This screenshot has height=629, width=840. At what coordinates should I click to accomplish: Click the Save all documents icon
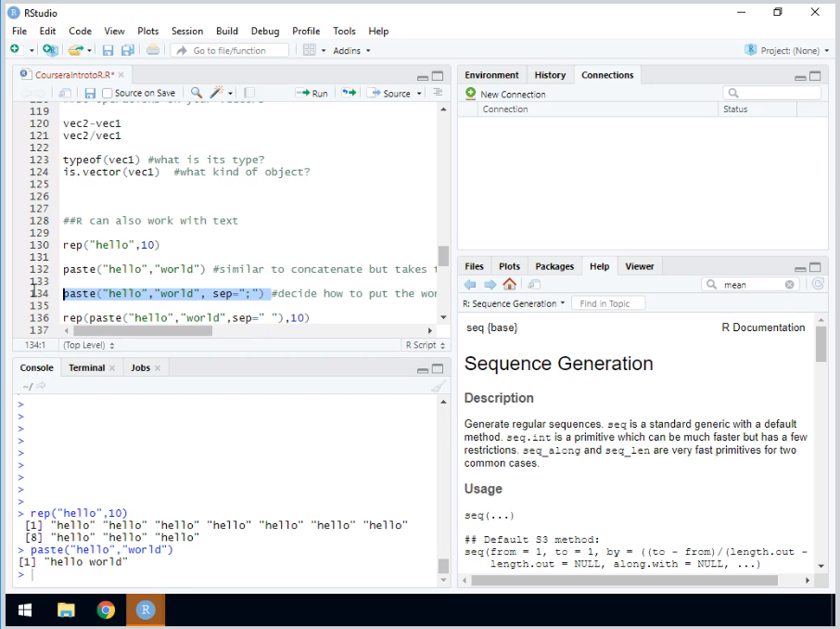tap(128, 50)
